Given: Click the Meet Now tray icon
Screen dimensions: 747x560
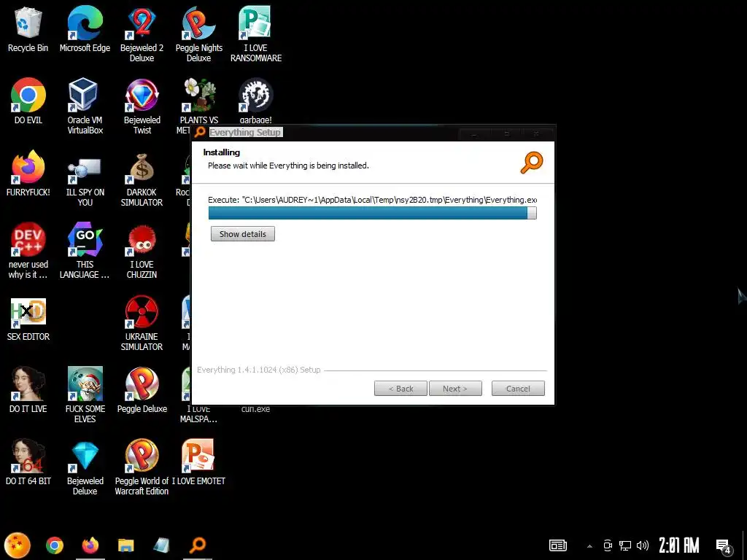Looking at the screenshot, I should click(x=608, y=545).
